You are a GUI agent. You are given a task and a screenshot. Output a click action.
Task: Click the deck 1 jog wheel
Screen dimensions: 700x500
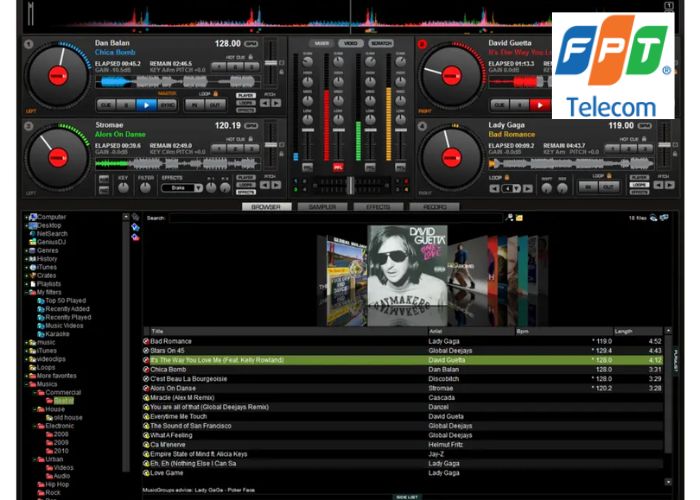point(57,77)
